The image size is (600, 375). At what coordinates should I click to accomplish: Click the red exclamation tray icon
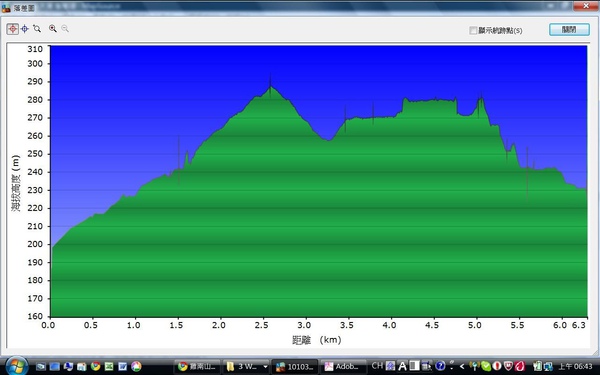tap(497, 366)
